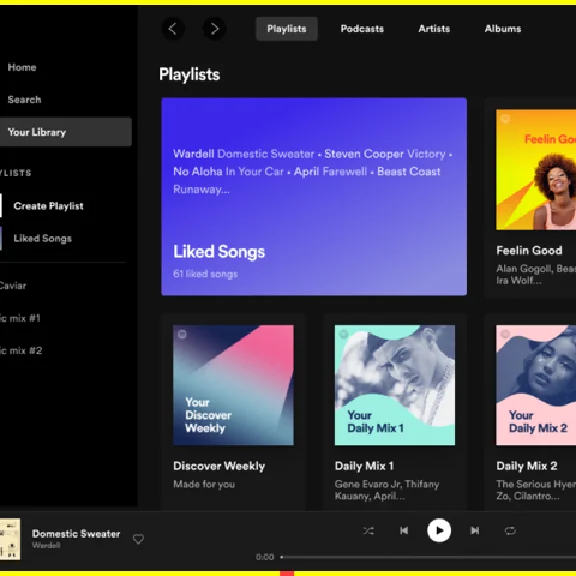Open the Caviar playlist in the sidebar
Image resolution: width=576 pixels, height=576 pixels.
(x=13, y=286)
